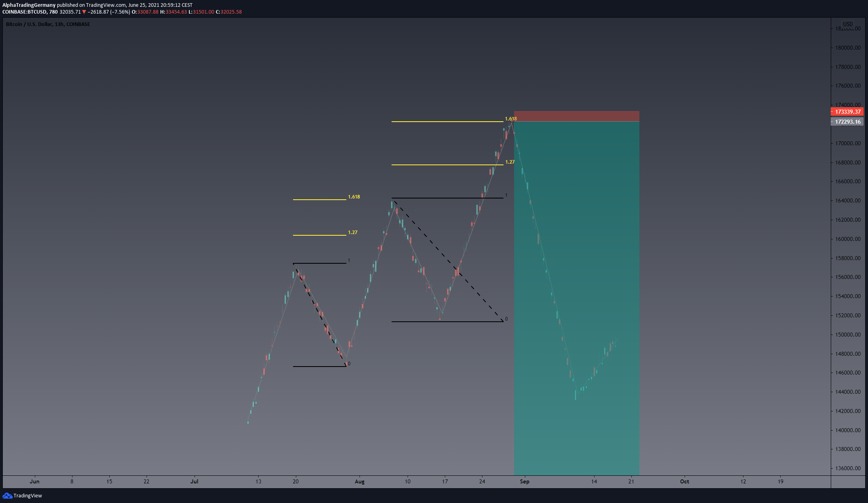Click the 176000.00 price axis value
The height and width of the screenshot is (503, 868).
click(x=848, y=86)
